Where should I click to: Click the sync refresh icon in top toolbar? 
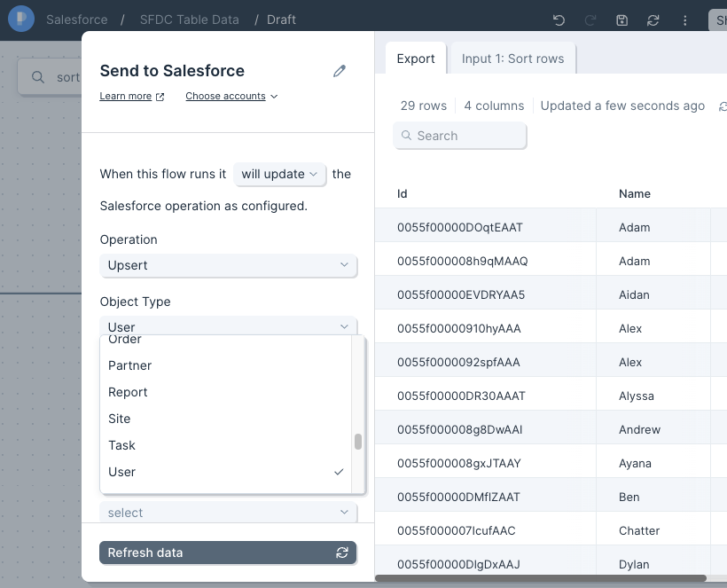coord(653,20)
